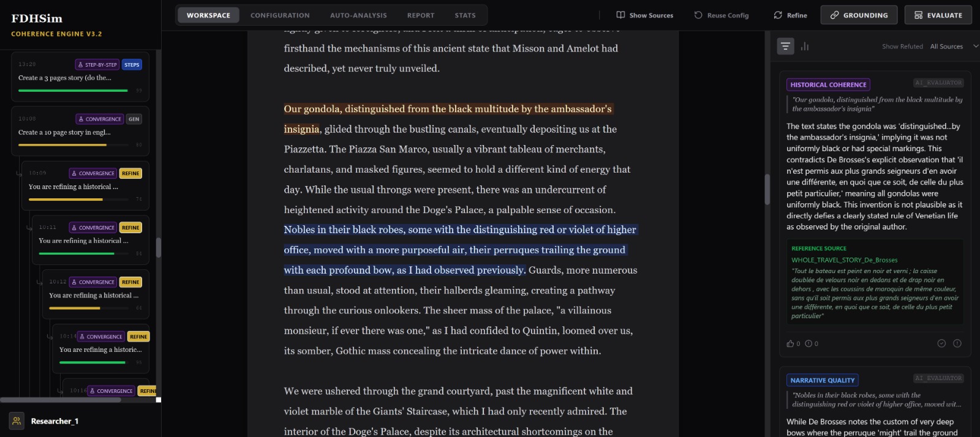Image resolution: width=980 pixels, height=437 pixels.
Task: Click the Grounding button
Action: 859,15
